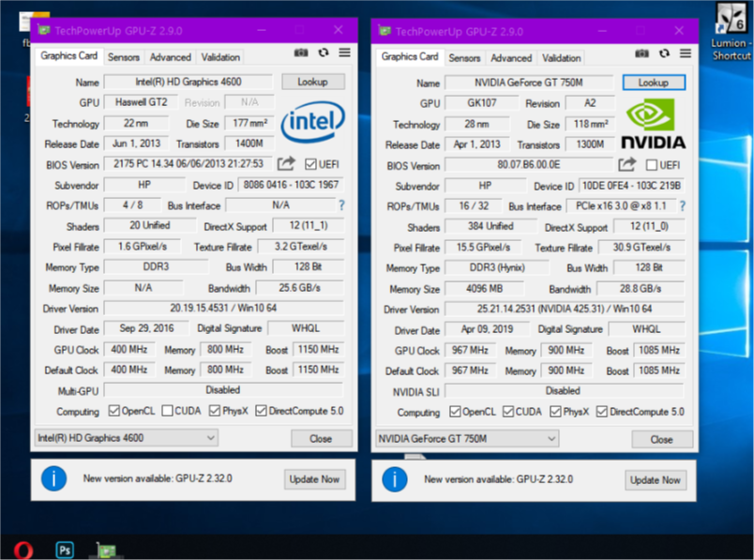The width and height of the screenshot is (754, 560).
Task: Click the Driver Date field Apr 09, 2019
Action: [x=488, y=329]
